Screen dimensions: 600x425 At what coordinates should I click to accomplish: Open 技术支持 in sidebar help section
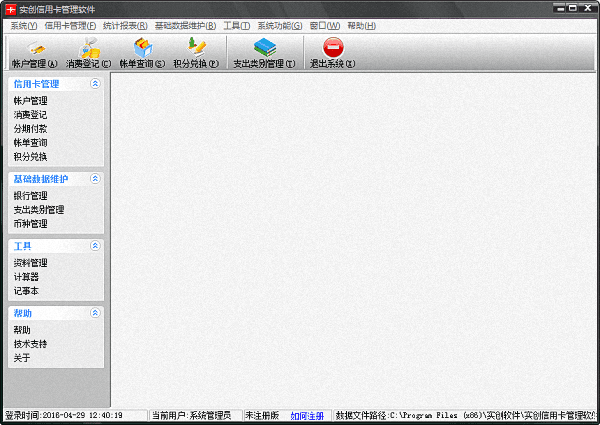(x=30, y=344)
